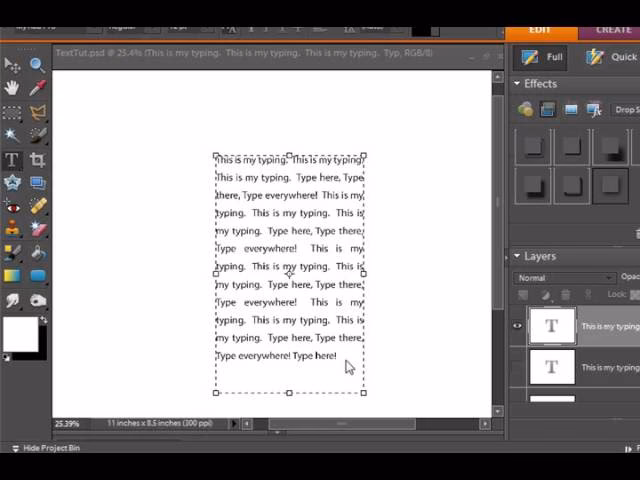Toggle visibility of top text layer
This screenshot has width=640, height=480.
[x=517, y=326]
